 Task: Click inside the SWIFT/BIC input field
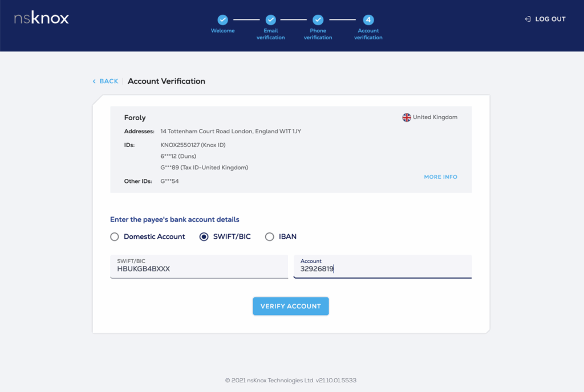(198, 267)
